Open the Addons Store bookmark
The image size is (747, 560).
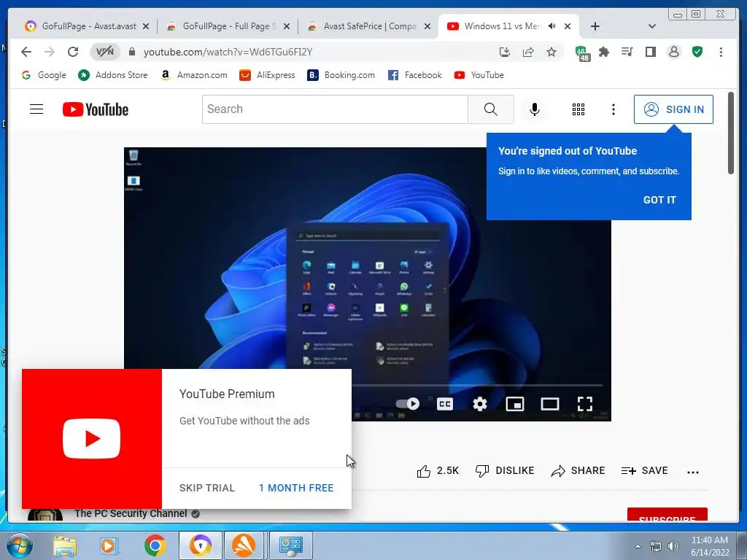113,75
